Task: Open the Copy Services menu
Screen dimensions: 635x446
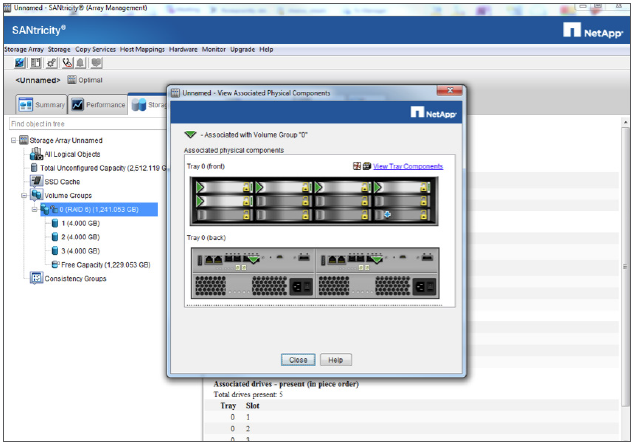Action: [x=96, y=49]
